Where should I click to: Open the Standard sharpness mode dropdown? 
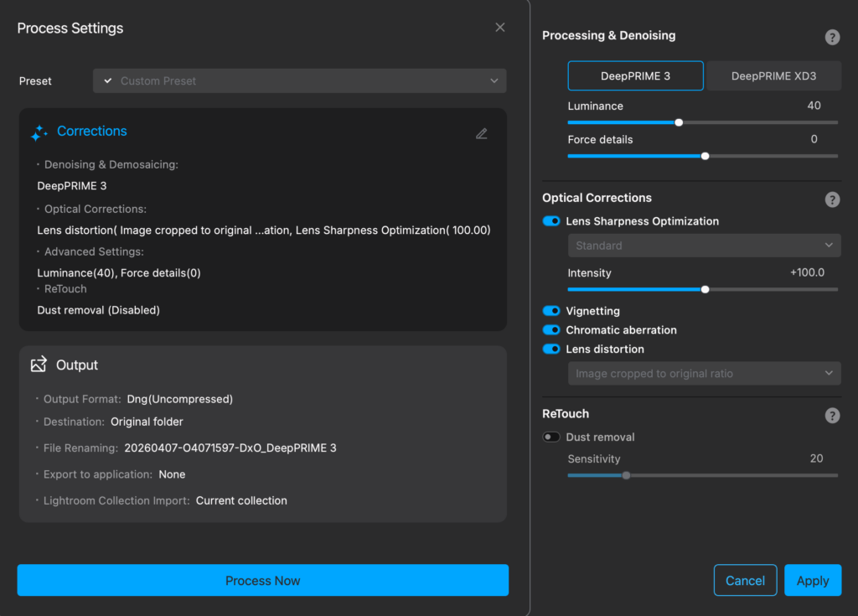point(704,246)
